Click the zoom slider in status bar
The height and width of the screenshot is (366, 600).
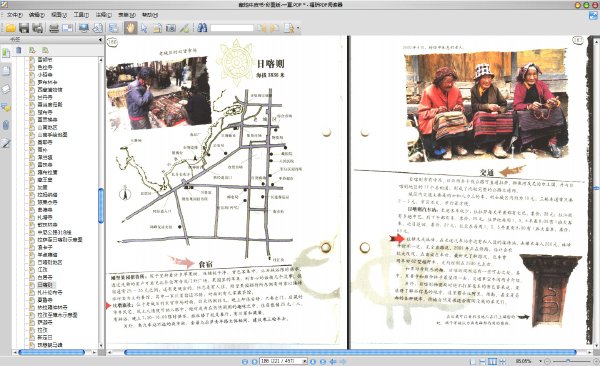click(571, 361)
